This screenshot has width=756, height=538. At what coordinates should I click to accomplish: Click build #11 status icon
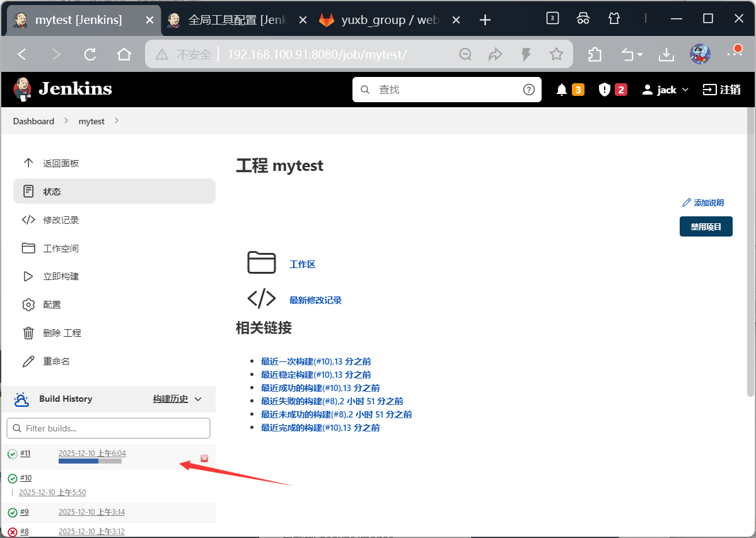13,454
